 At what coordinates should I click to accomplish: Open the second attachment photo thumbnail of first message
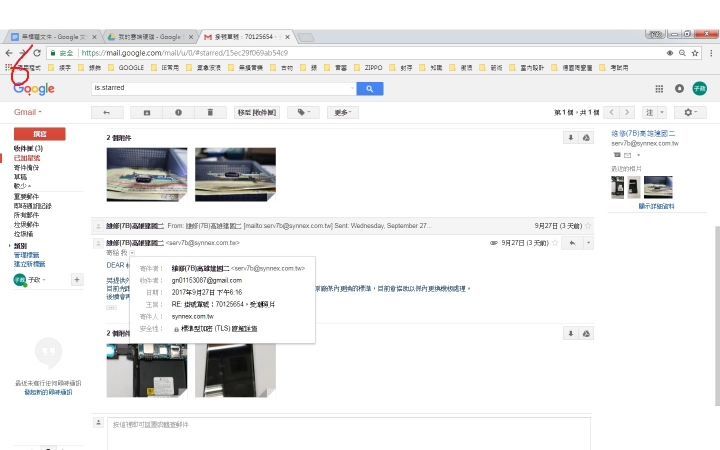coord(235,174)
